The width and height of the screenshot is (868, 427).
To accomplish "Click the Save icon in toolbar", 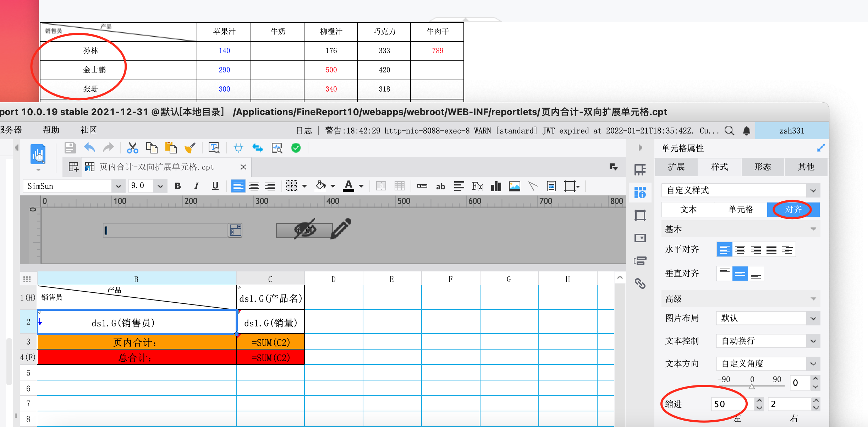I will [70, 148].
